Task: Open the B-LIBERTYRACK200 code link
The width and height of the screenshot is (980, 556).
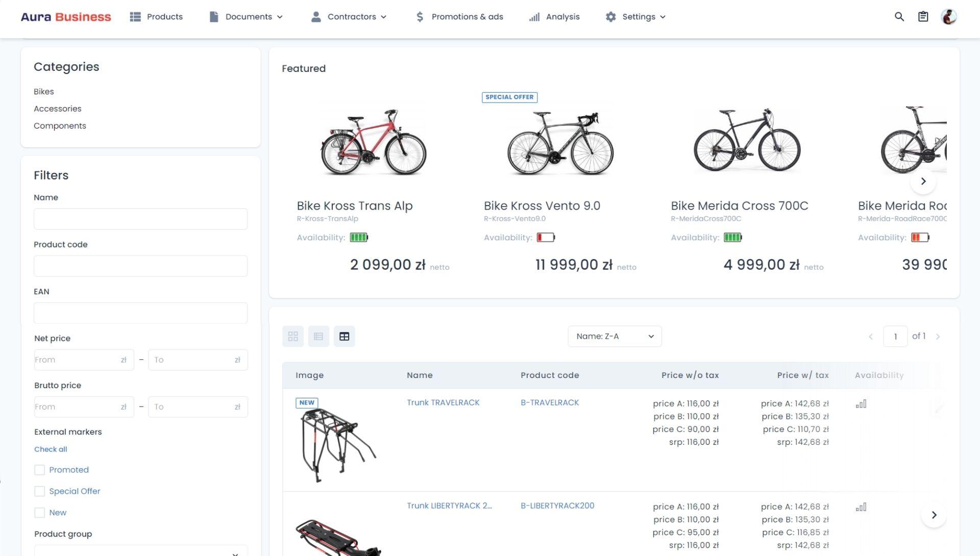Action: pyautogui.click(x=557, y=506)
